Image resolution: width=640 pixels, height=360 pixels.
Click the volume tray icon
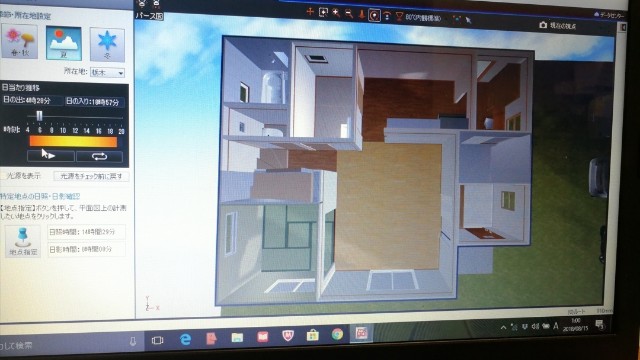click(535, 326)
